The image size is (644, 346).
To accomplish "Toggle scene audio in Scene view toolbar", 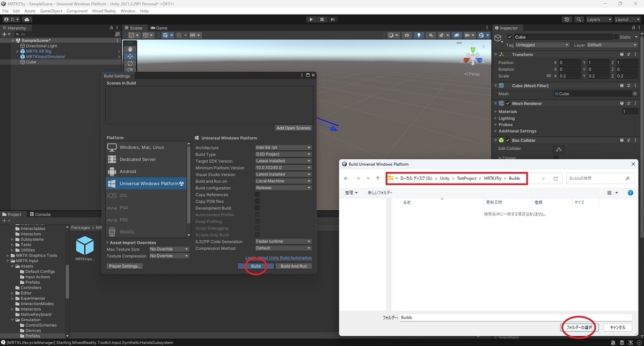I will coord(432,35).
